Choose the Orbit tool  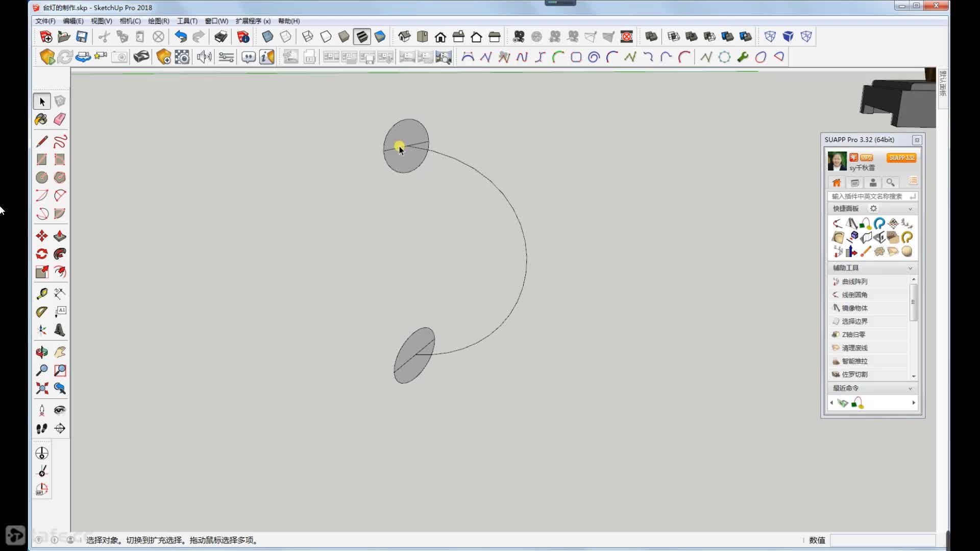pyautogui.click(x=42, y=352)
